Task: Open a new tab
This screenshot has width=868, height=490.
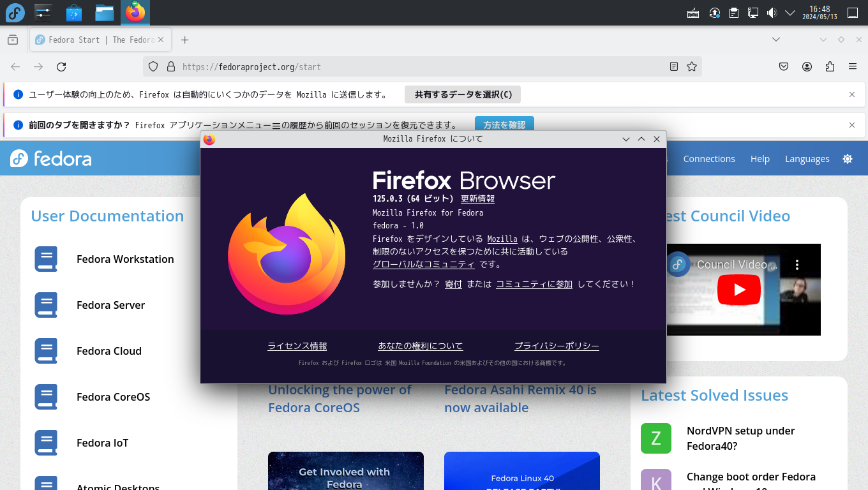Action: click(184, 40)
